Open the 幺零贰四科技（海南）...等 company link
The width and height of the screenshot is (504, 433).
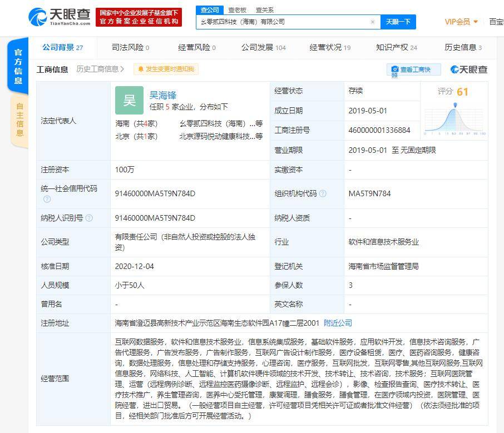click(221, 123)
